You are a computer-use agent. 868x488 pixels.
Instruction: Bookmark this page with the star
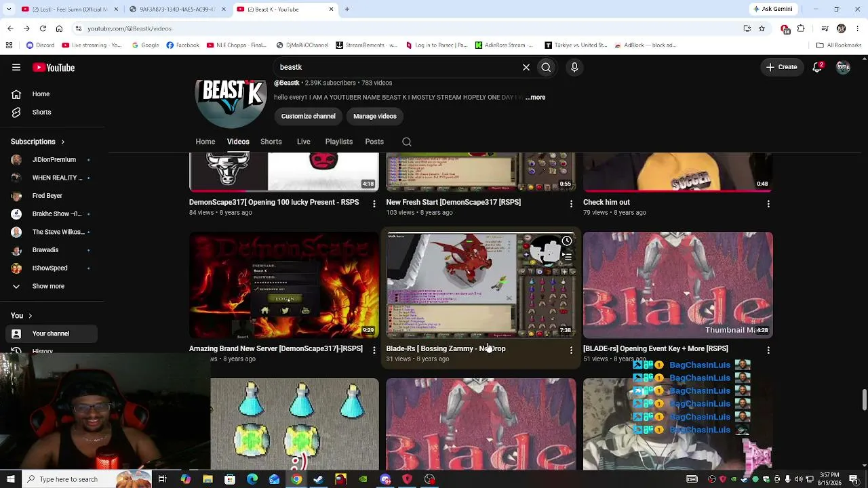coord(762,28)
